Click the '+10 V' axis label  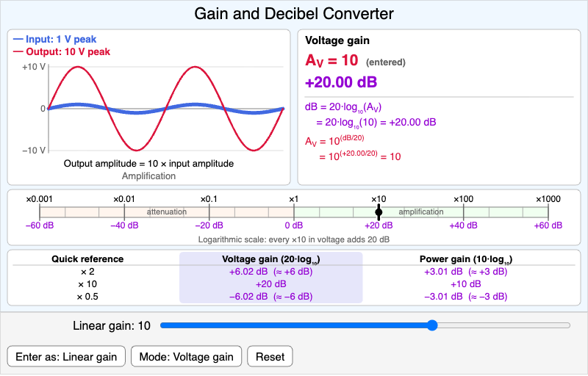point(34,67)
